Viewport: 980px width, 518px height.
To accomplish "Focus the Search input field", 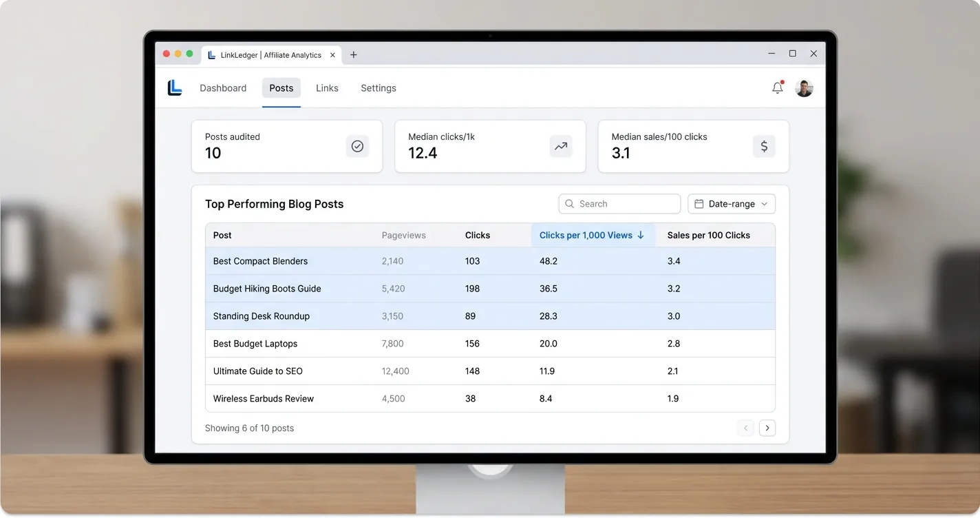I will click(x=619, y=204).
